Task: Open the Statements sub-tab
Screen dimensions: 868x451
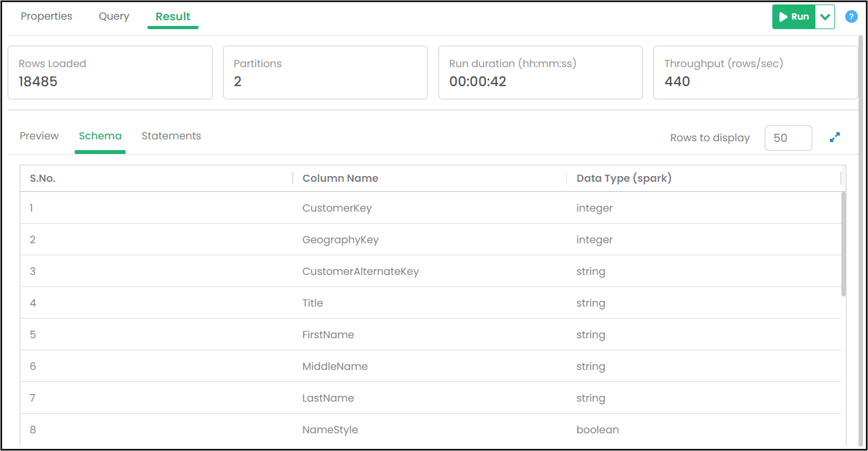Action: point(171,136)
